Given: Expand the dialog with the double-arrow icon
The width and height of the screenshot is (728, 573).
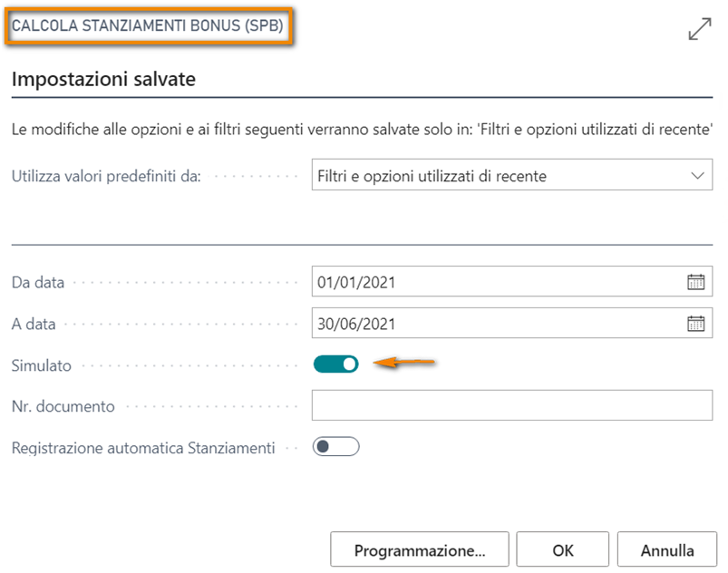Looking at the screenshot, I should pyautogui.click(x=700, y=29).
